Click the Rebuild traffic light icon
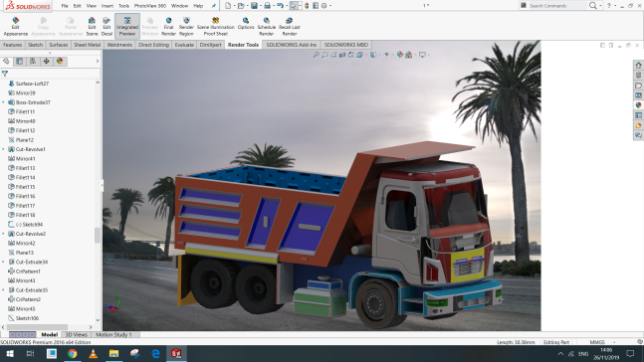The height and width of the screenshot is (362, 644). click(307, 6)
